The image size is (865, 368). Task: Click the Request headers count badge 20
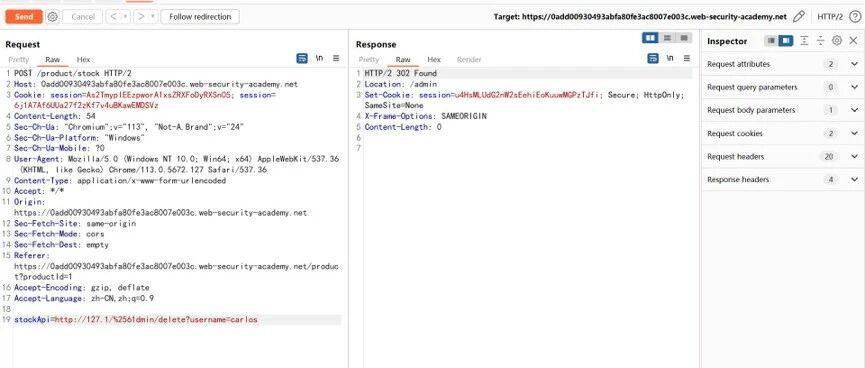pos(828,157)
